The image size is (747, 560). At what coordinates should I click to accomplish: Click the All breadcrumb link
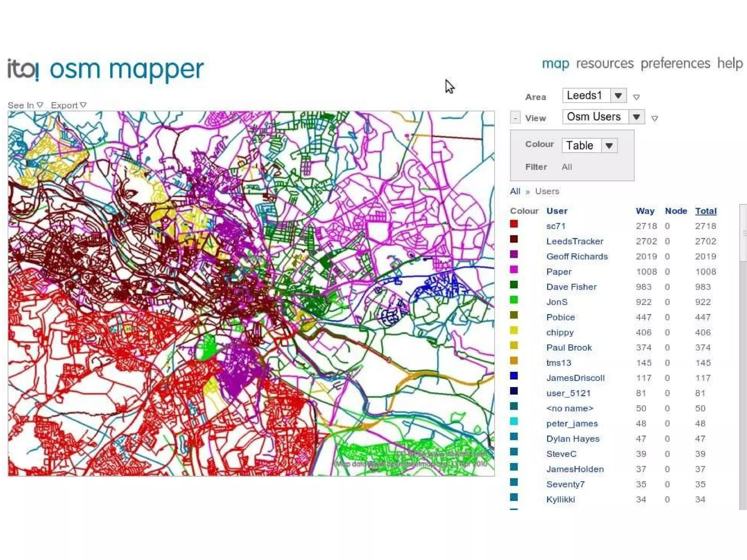coord(515,191)
